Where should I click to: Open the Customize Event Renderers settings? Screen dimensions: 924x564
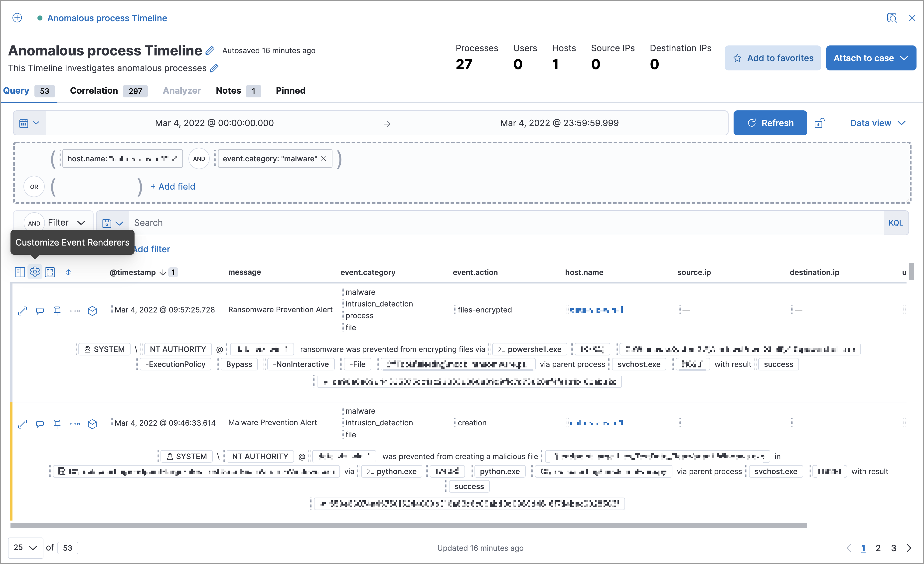(34, 272)
